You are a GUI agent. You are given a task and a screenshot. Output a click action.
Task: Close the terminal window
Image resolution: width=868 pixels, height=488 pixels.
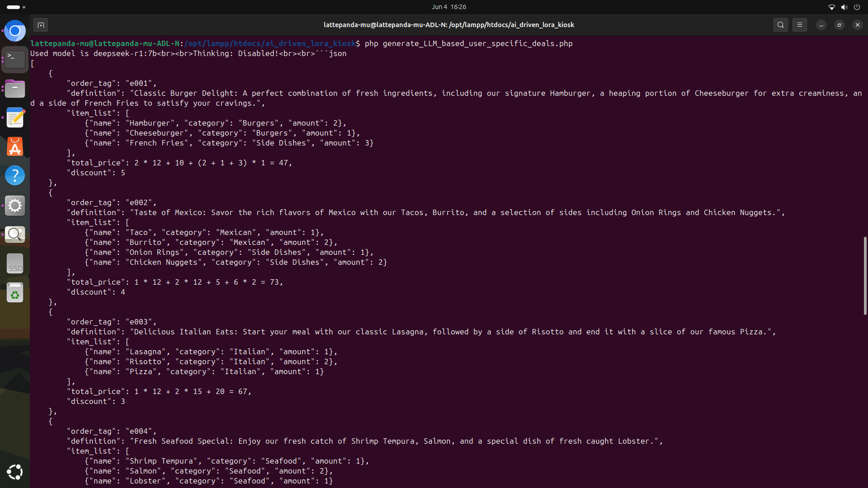pyautogui.click(x=858, y=25)
